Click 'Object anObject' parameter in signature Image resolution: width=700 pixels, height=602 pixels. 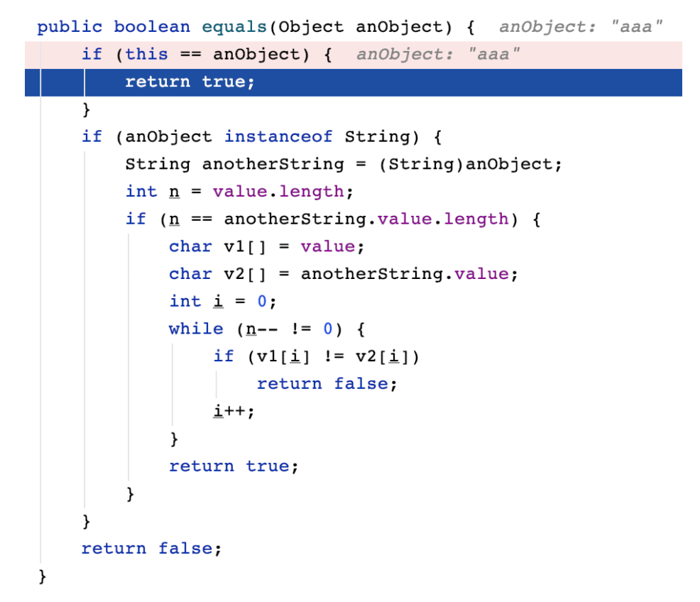[x=360, y=27]
